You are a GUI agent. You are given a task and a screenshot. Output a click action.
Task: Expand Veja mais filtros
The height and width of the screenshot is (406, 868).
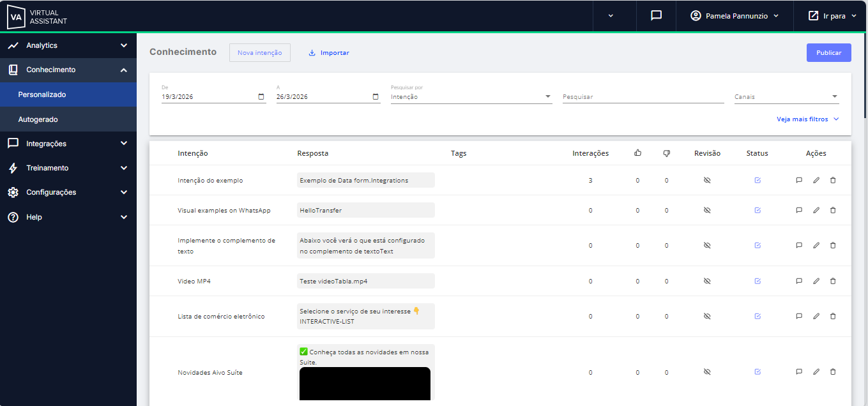coord(807,119)
